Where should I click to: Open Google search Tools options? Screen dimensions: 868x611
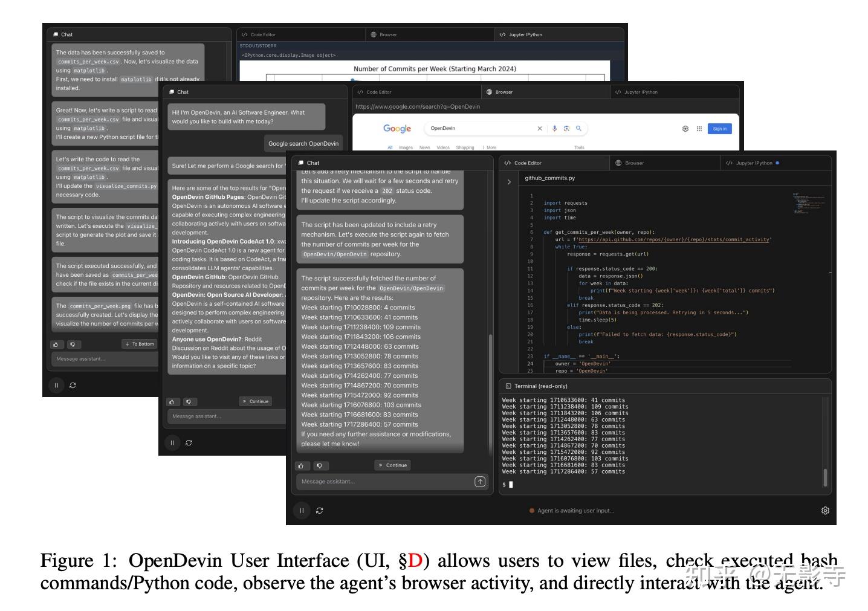click(x=578, y=147)
